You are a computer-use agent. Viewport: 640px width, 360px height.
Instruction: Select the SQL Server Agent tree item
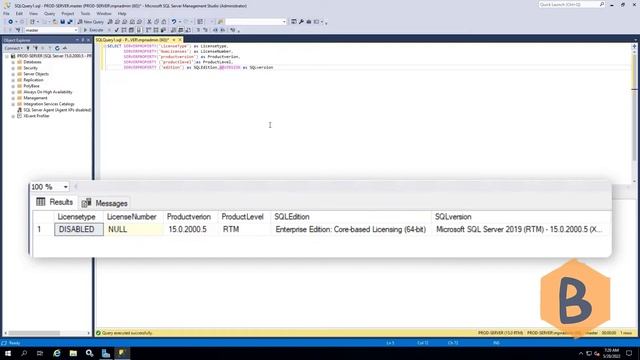click(57, 110)
